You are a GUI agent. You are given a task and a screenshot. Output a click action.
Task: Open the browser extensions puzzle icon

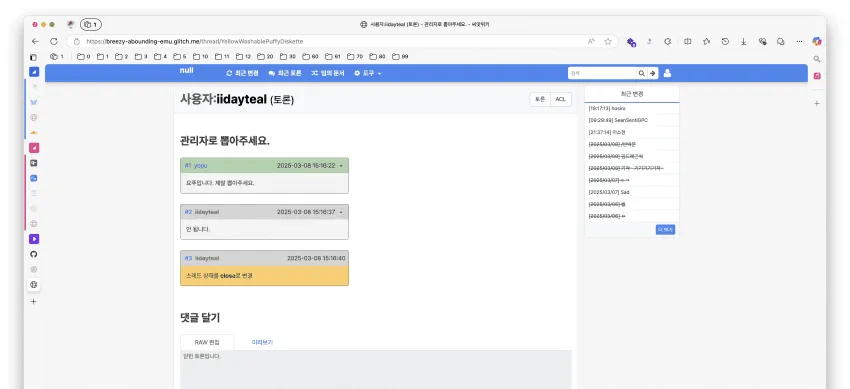click(x=668, y=41)
